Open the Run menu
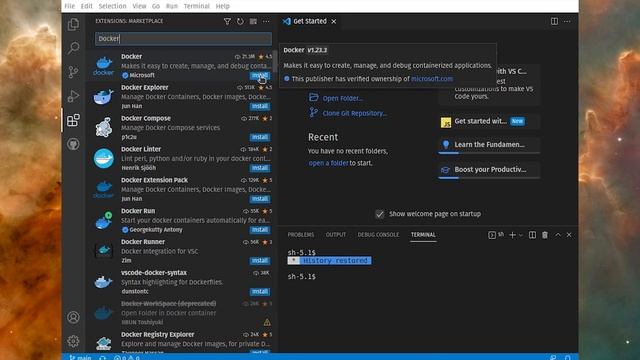Image resolution: width=640 pixels, height=360 pixels. (x=172, y=6)
